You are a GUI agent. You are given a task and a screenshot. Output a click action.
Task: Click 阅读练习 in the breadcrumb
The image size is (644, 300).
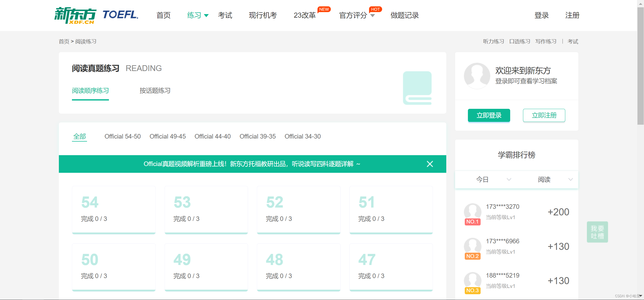tap(86, 42)
